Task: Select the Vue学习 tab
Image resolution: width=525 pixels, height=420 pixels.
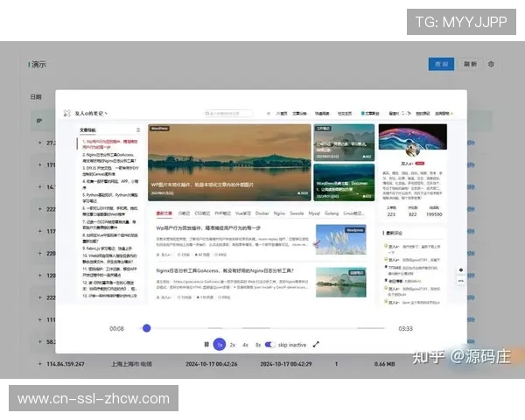Action: click(x=243, y=213)
